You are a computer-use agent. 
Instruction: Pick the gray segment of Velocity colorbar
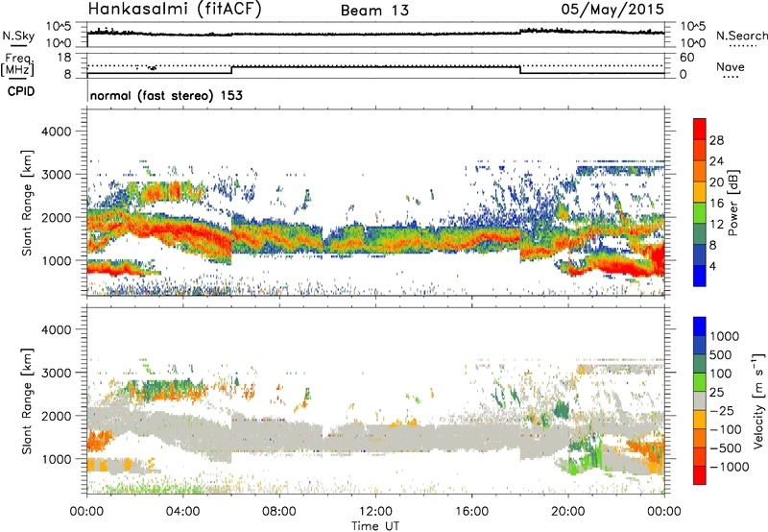pyautogui.click(x=700, y=400)
